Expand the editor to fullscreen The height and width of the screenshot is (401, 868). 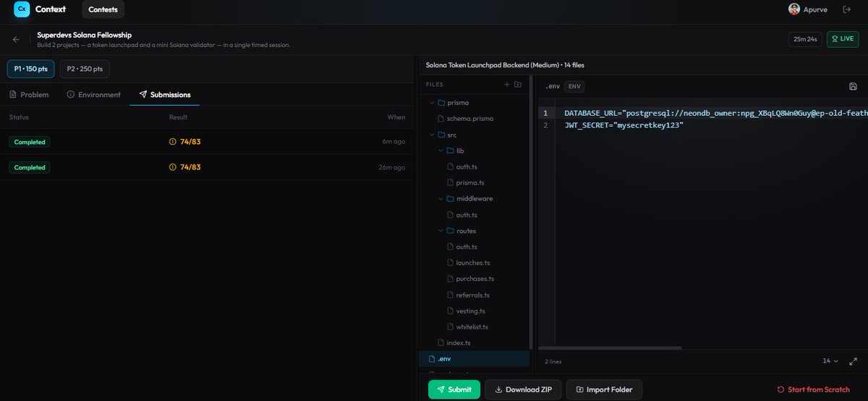click(853, 360)
